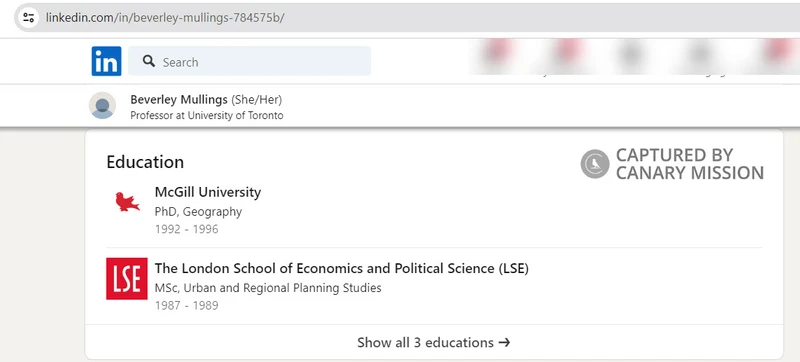Screen dimensions: 800x362
Task: Click the magnifying glass search icon
Action: [149, 62]
